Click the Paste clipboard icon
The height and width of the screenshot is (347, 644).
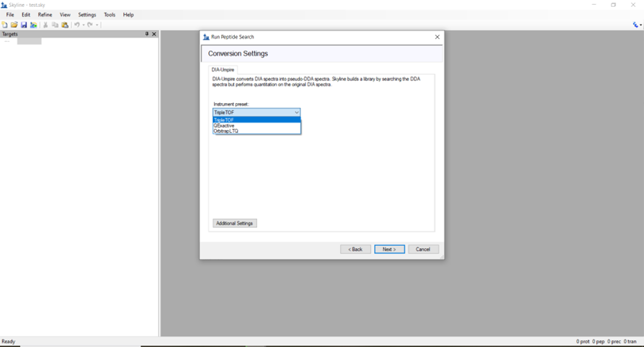pos(65,25)
